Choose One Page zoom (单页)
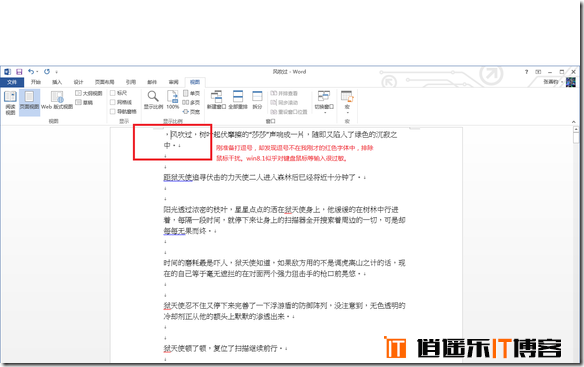 (191, 93)
